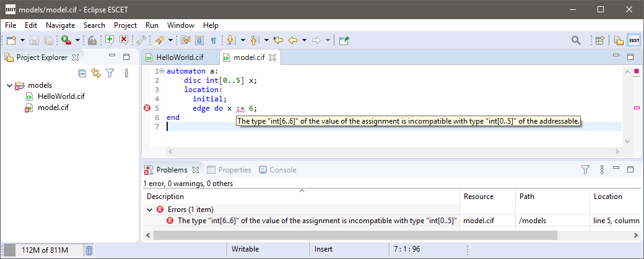Click the pink error marker in overview ruler
The width and height of the screenshot is (644, 259).
click(x=636, y=108)
